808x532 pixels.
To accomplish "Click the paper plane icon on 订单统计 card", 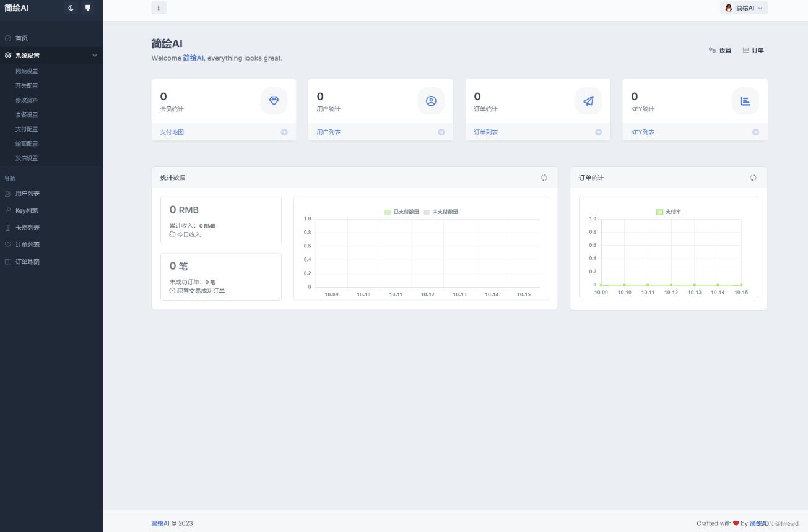I will 588,101.
